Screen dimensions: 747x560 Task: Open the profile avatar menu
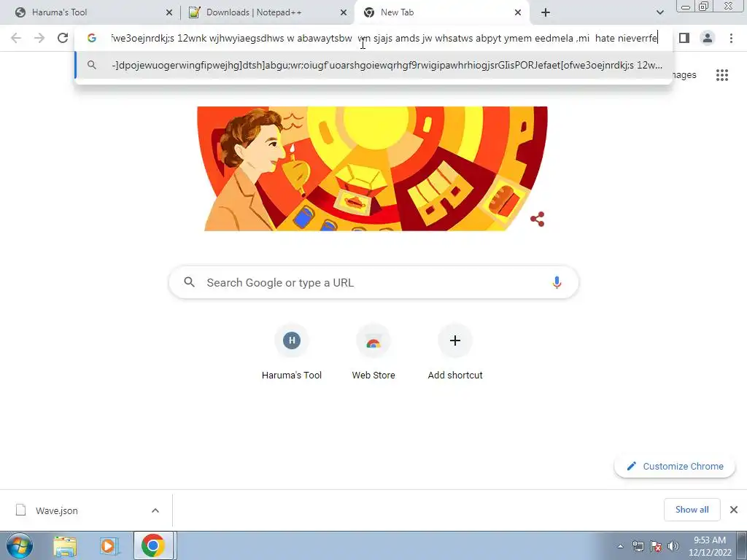[x=708, y=38]
